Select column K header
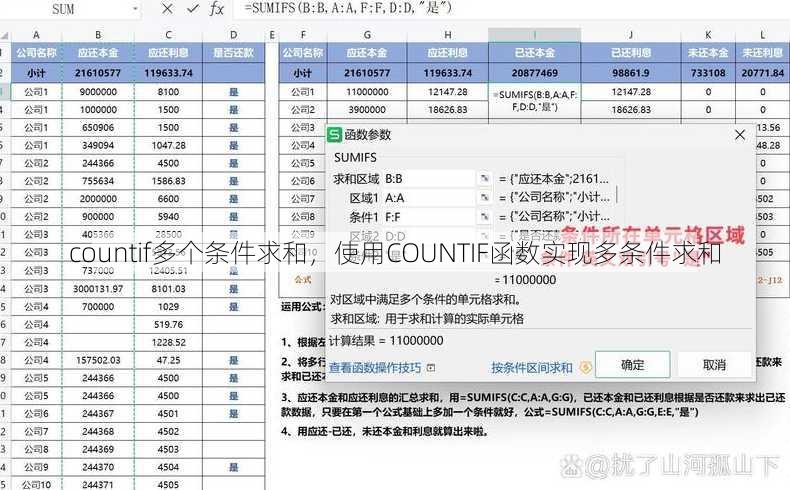The image size is (790, 490). [x=708, y=35]
